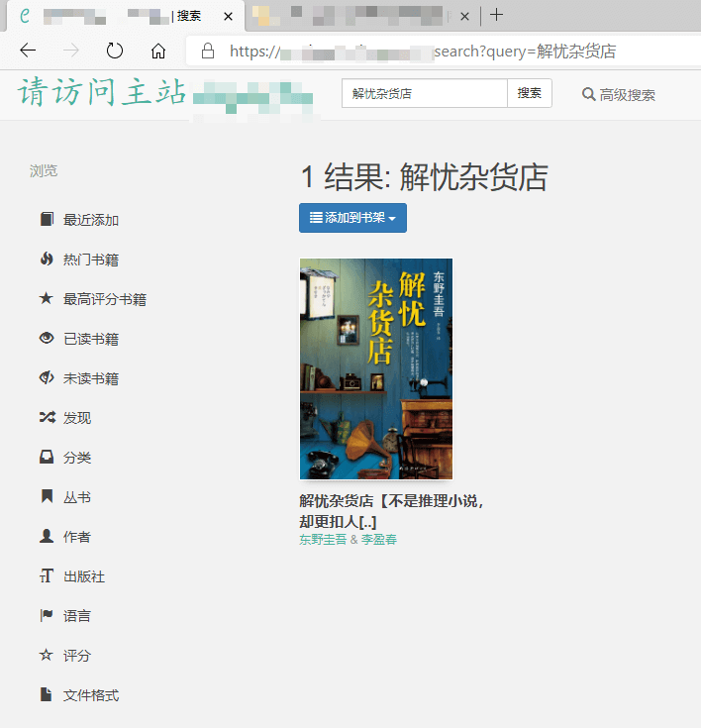Click the outline star icon for 评分
Screen dimensions: 701x728
click(x=46, y=655)
